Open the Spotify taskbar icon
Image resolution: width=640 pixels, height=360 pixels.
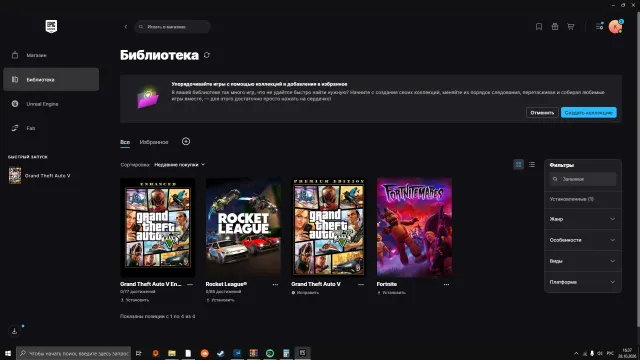(270, 353)
